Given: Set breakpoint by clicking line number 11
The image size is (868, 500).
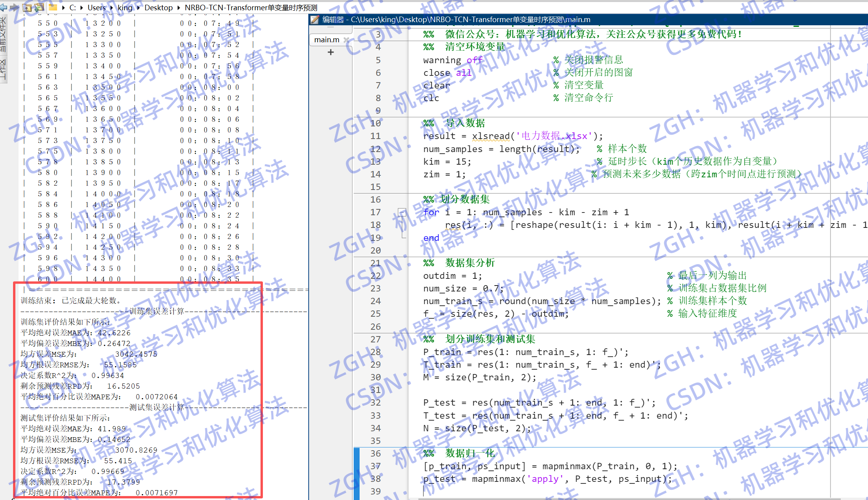Looking at the screenshot, I should click(375, 136).
